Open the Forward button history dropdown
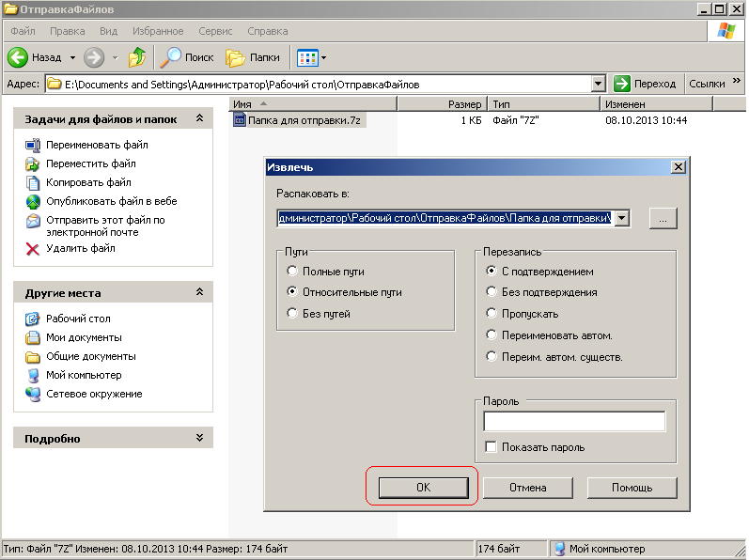This screenshot has width=749, height=560. 115,57
